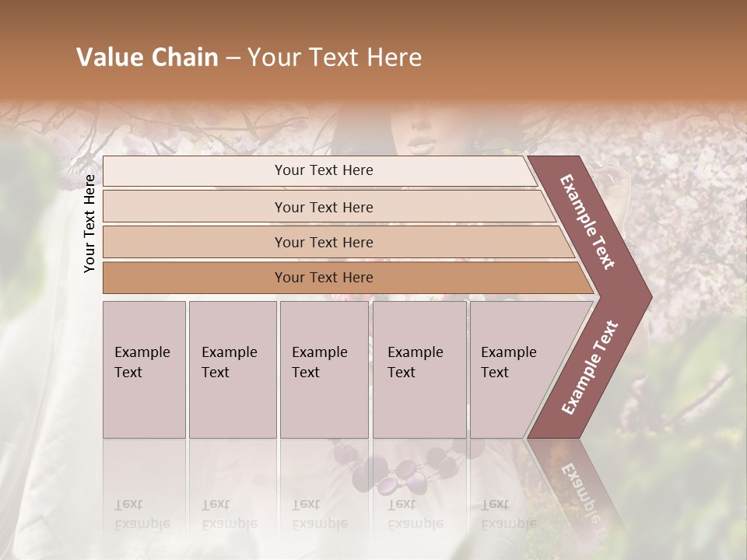Click the fifth pointed "Example Text" box

click(514, 369)
